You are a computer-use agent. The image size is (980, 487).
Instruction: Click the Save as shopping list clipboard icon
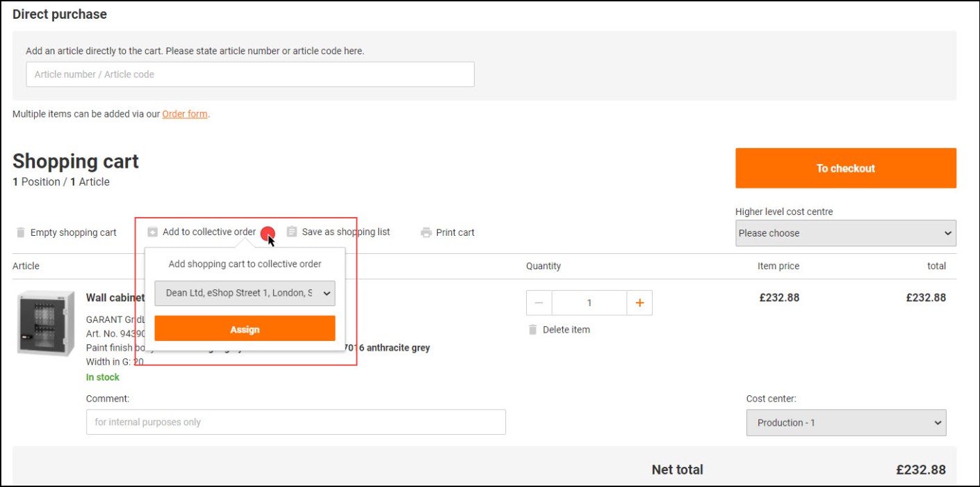coord(292,232)
